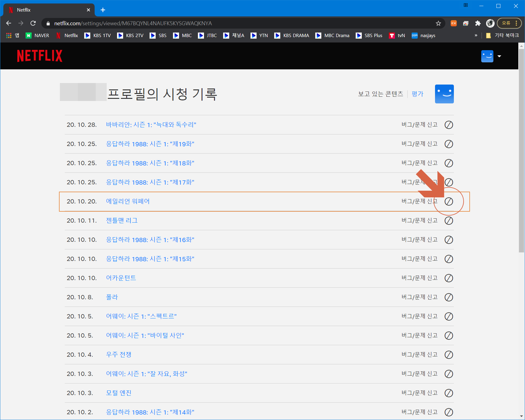The image size is (525, 420).
Task: Open the 모털 엔진 title link
Action: [119, 393]
